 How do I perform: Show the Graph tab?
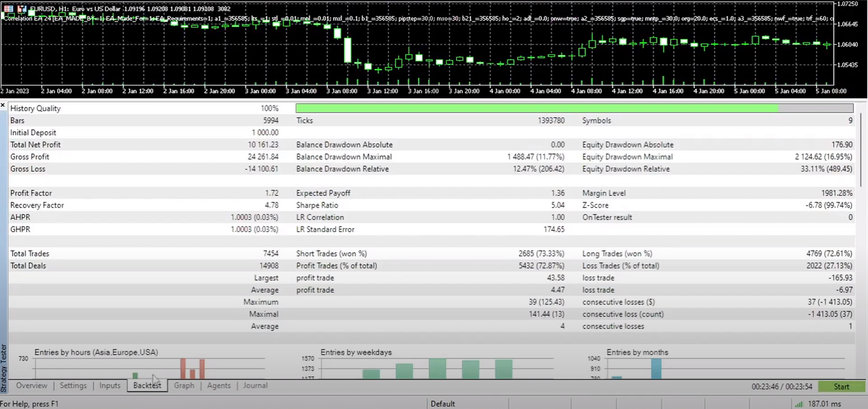tap(184, 385)
